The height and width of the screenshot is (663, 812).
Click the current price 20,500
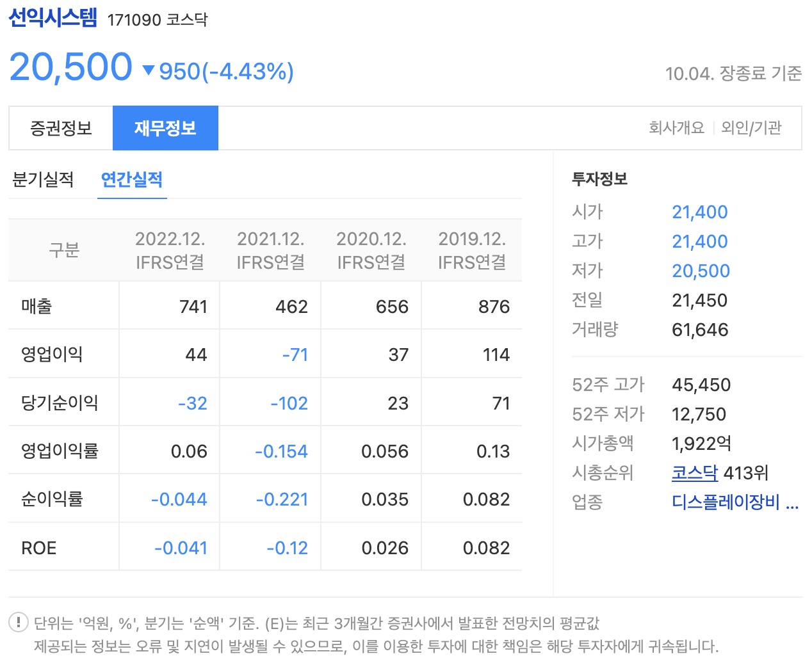click(x=71, y=67)
